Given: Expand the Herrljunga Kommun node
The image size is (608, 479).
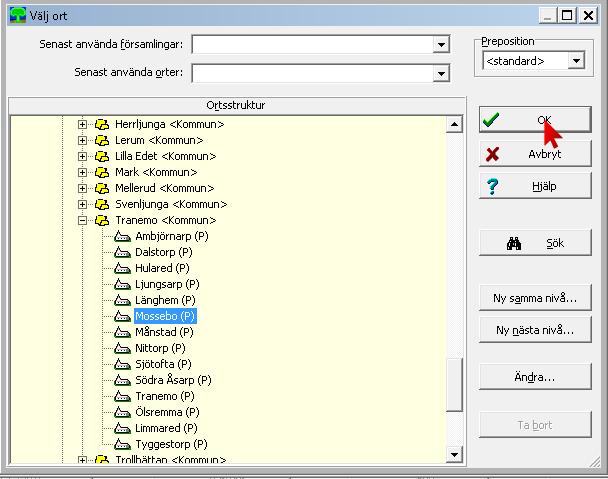Looking at the screenshot, I should pos(82,125).
